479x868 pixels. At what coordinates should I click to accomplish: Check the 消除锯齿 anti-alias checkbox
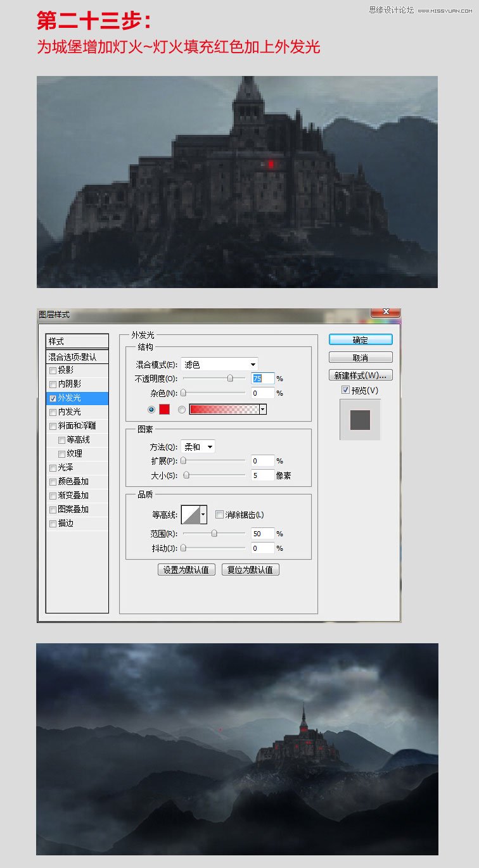click(219, 515)
